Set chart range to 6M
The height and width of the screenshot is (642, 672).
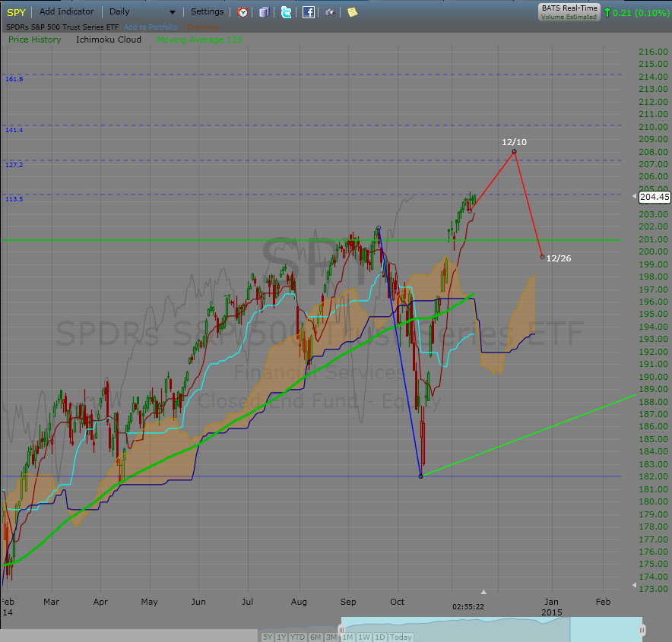315,637
